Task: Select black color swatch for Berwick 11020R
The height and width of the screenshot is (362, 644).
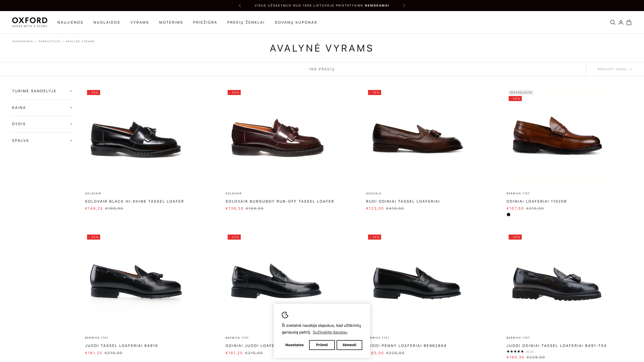Action: tap(509, 215)
